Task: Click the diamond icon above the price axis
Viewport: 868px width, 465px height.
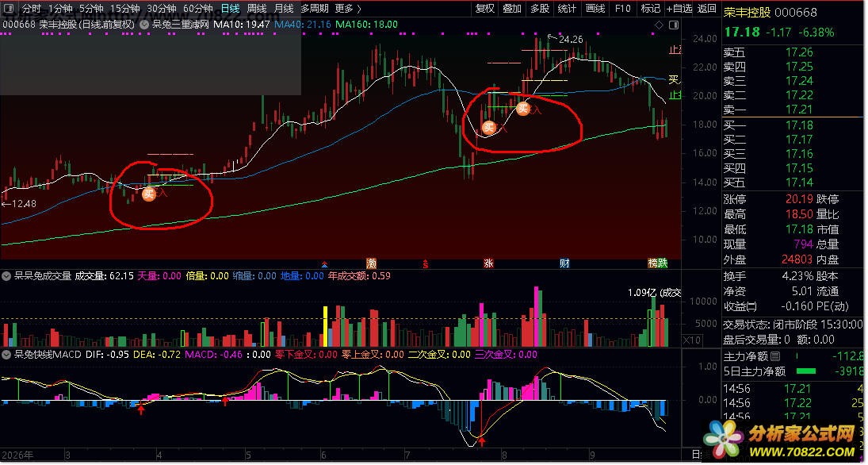Action: [x=659, y=25]
